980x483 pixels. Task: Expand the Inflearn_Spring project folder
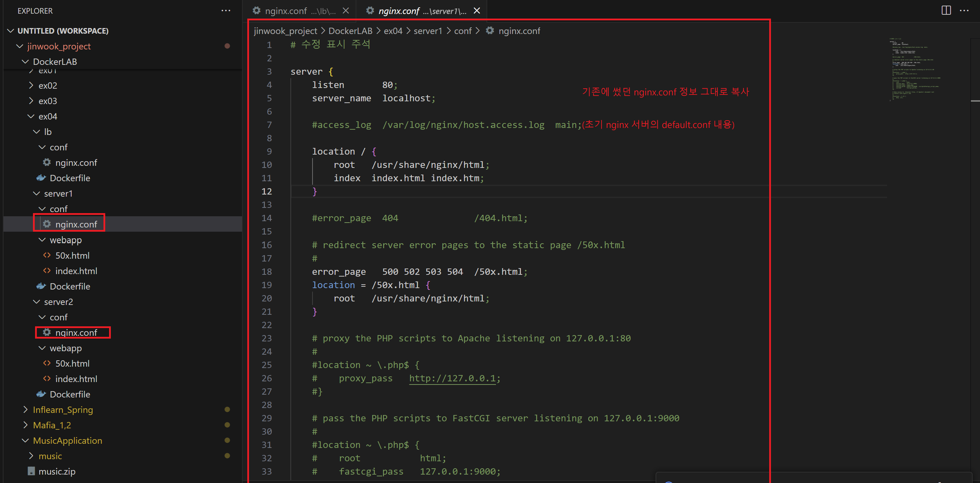pyautogui.click(x=26, y=410)
